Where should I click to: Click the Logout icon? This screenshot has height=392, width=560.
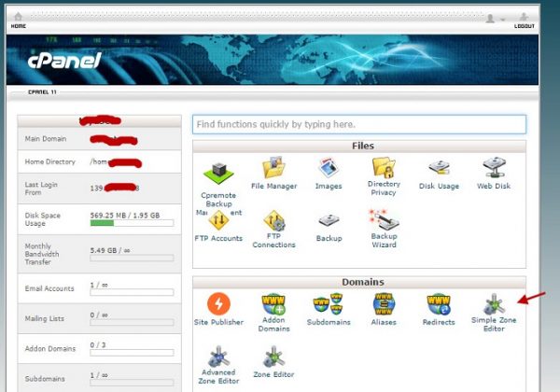pos(524,17)
